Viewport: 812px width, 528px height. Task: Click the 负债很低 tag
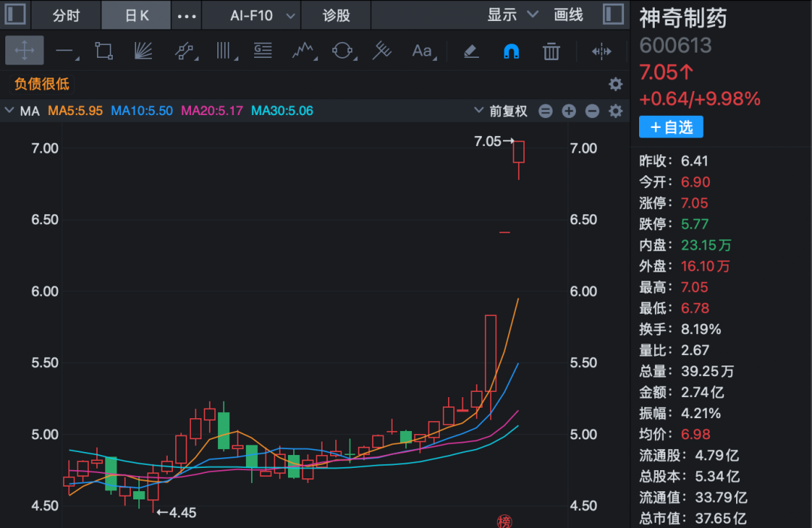[x=42, y=84]
